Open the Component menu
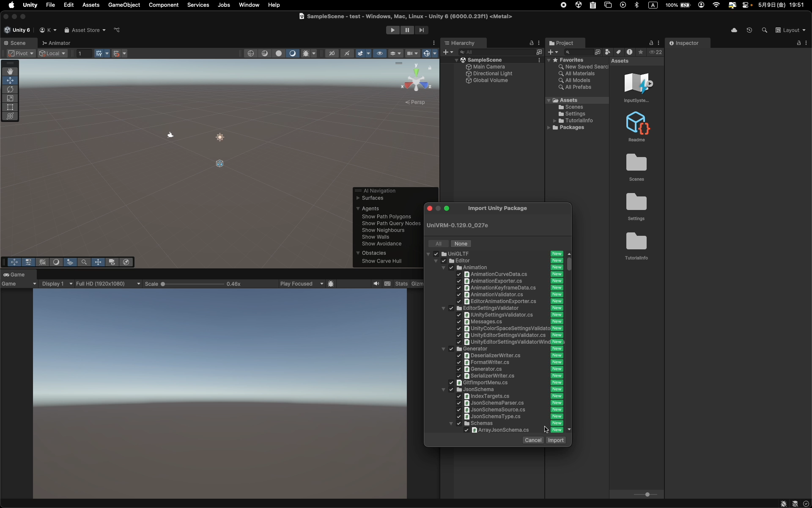 [x=163, y=5]
